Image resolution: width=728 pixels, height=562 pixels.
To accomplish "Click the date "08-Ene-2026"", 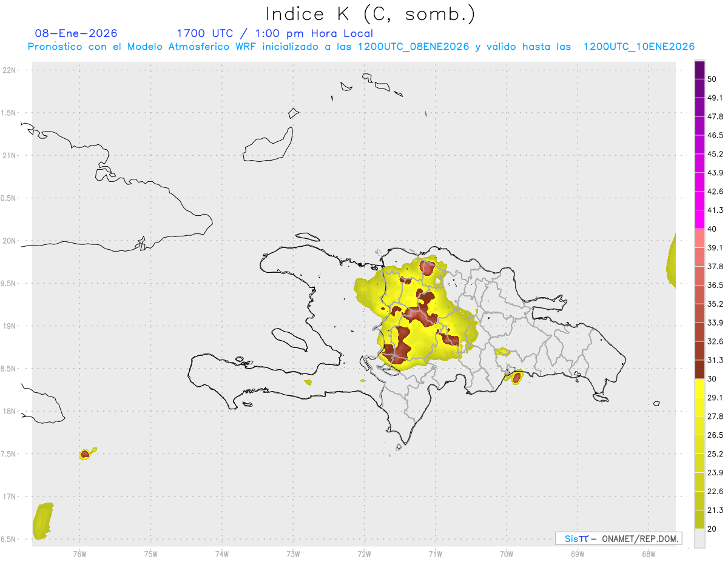I will pyautogui.click(x=76, y=33).
